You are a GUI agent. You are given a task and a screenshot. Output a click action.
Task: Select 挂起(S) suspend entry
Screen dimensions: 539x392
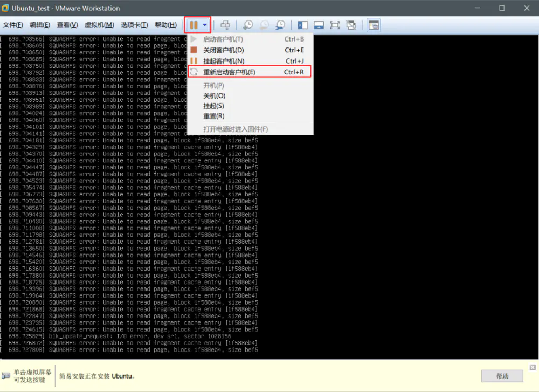click(x=250, y=106)
